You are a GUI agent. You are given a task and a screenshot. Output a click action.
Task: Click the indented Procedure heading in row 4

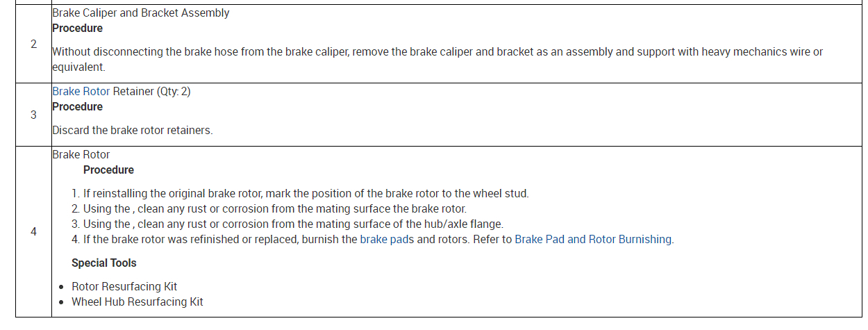(x=108, y=170)
